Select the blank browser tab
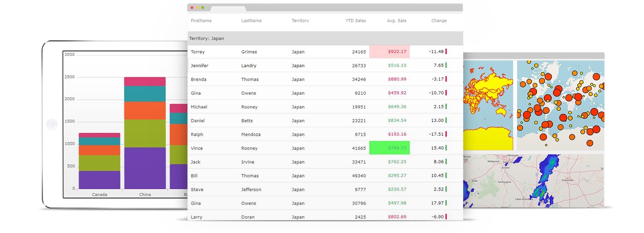The image size is (644, 233). coord(228,8)
